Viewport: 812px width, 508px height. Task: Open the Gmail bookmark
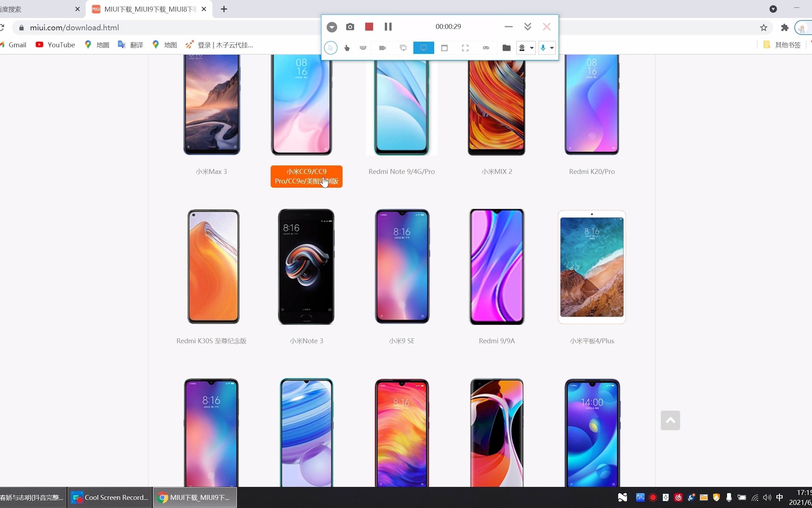[x=13, y=45]
